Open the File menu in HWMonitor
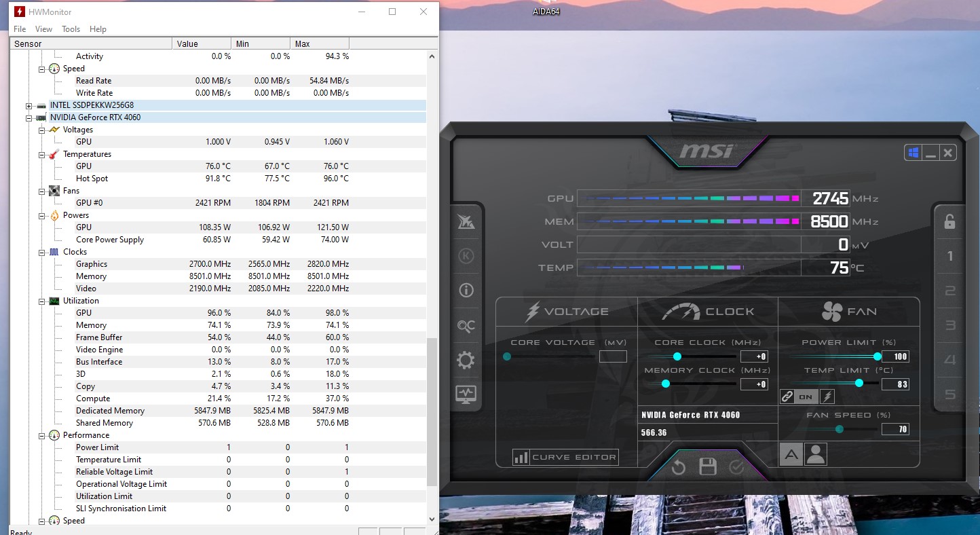This screenshot has width=980, height=535. pos(20,29)
